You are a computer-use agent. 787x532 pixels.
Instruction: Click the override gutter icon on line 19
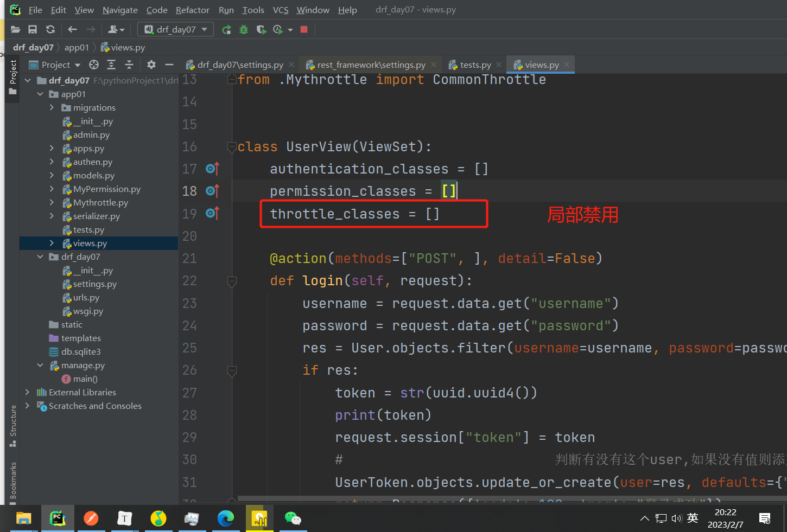pyautogui.click(x=212, y=213)
